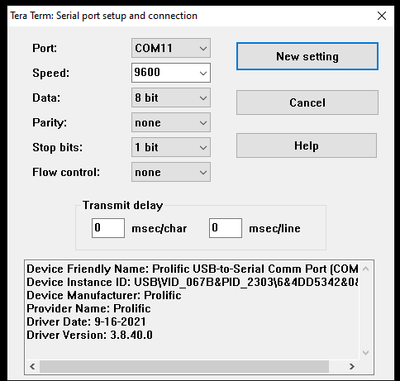The height and width of the screenshot is (381, 400).
Task: Expand the Flow control dropdown set to none
Action: (171, 172)
